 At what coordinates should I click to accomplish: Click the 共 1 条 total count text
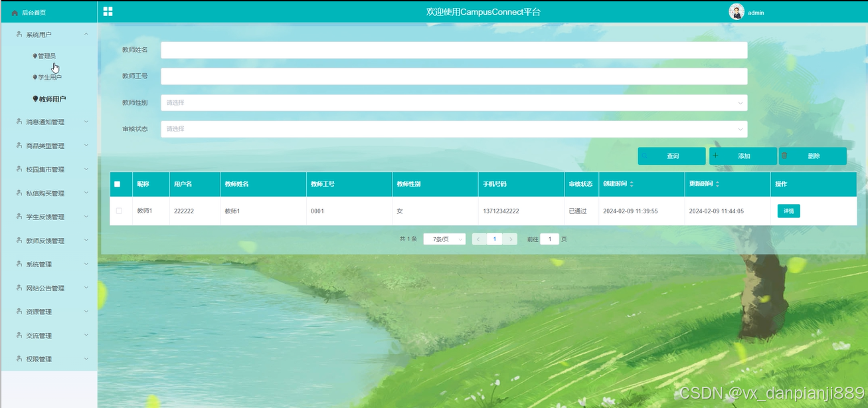(x=408, y=239)
